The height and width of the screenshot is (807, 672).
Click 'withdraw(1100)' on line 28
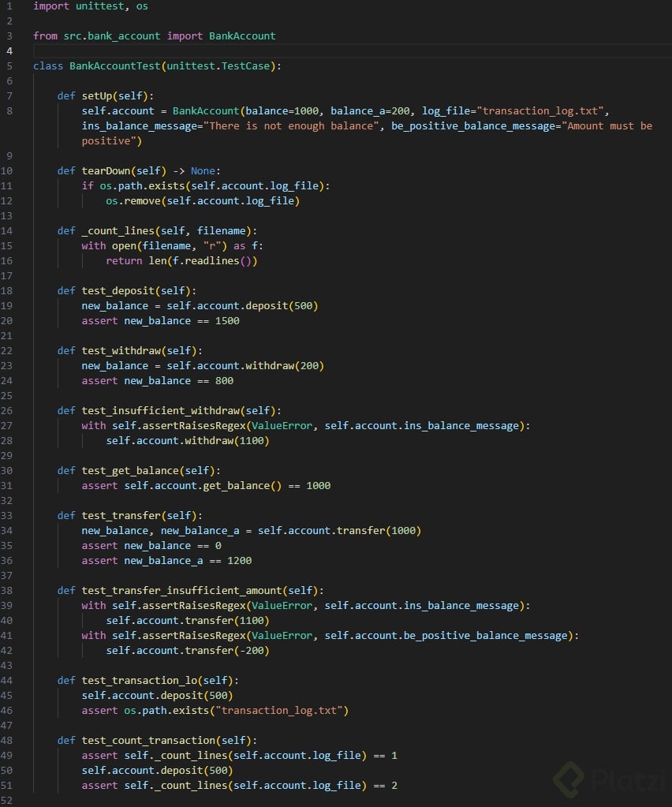point(227,440)
